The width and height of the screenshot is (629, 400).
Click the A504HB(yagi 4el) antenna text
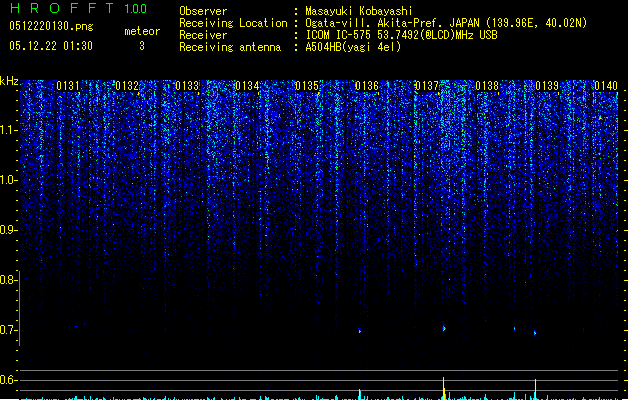(353, 47)
